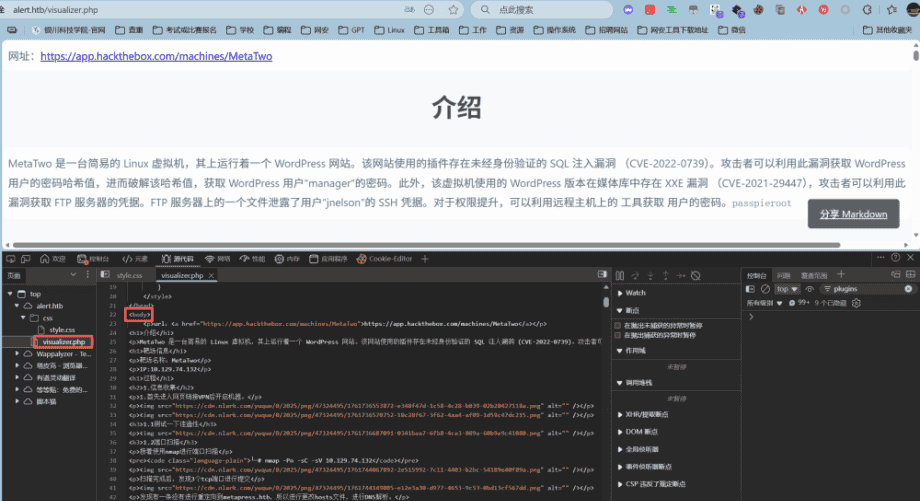Toggle file navigator pane icon beside style.css
The image size is (920, 501).
105,275
